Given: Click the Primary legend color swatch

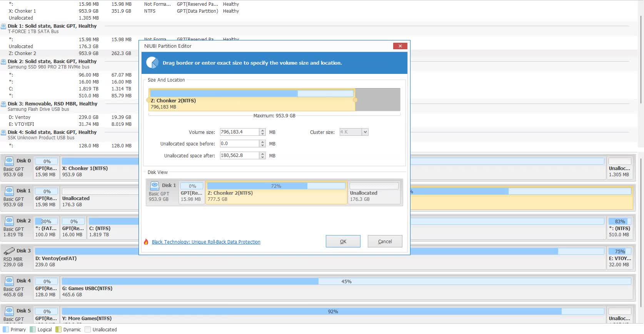Looking at the screenshot, I should click(6, 329).
